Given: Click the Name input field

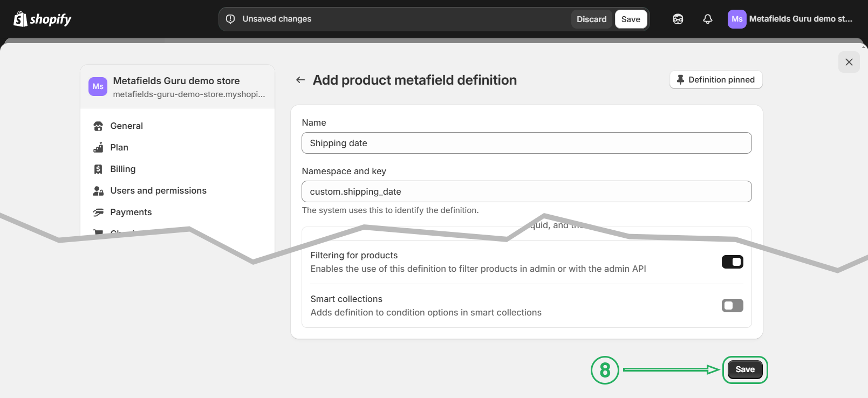Looking at the screenshot, I should coord(526,143).
